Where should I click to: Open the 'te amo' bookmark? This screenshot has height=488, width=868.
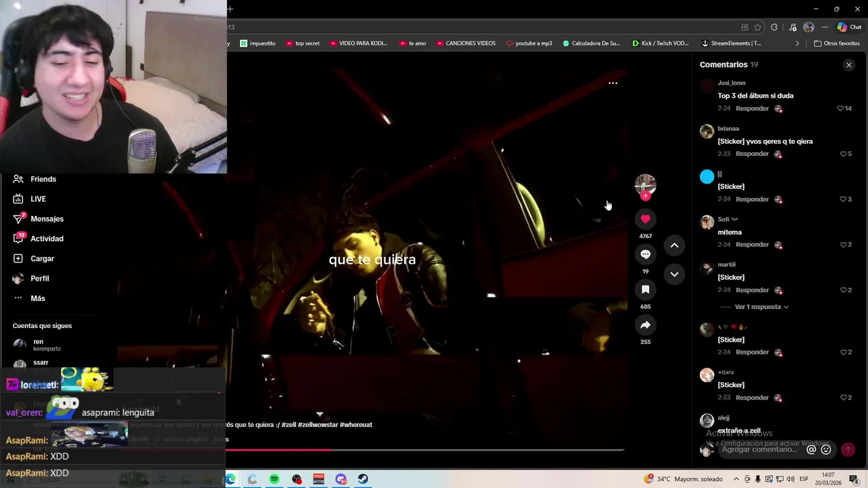coord(412,43)
